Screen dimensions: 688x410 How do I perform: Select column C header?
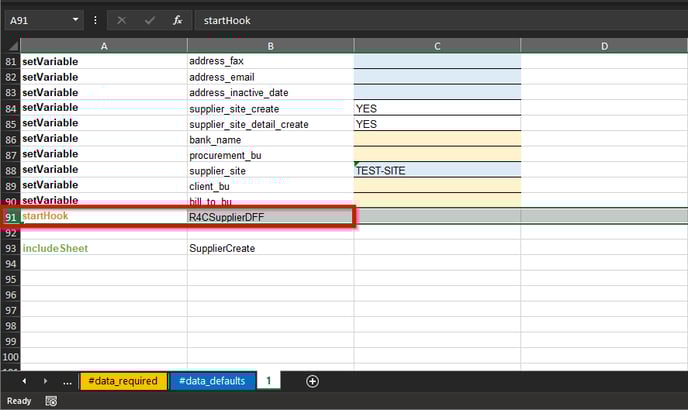(437, 46)
